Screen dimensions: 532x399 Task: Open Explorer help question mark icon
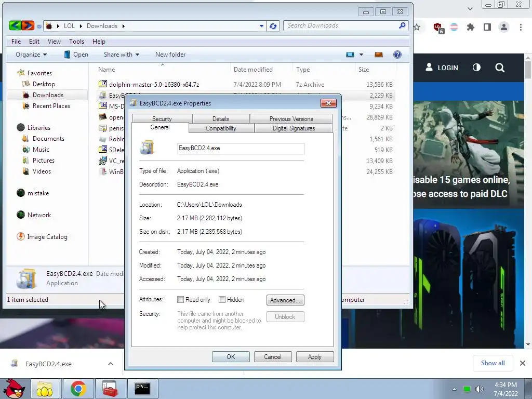pos(397,55)
